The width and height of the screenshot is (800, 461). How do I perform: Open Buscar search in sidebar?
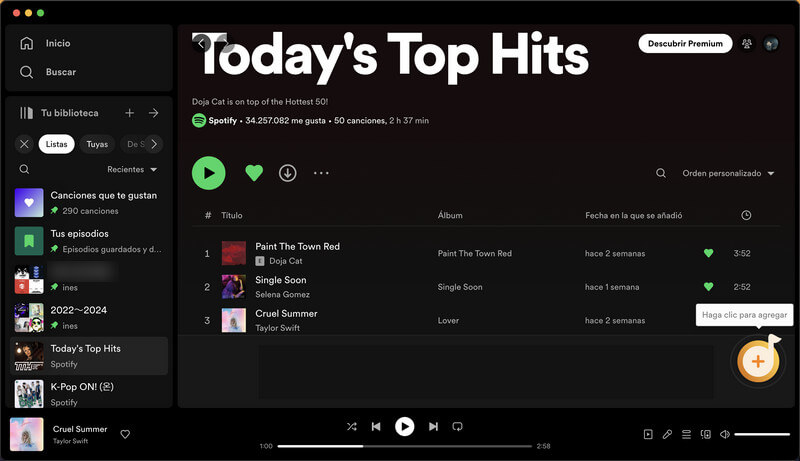click(47, 72)
